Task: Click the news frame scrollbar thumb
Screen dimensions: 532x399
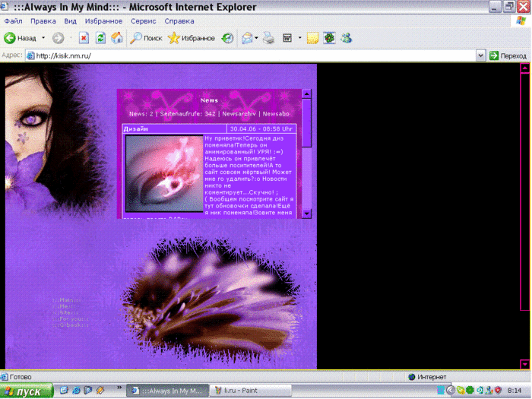Action: pos(306,123)
